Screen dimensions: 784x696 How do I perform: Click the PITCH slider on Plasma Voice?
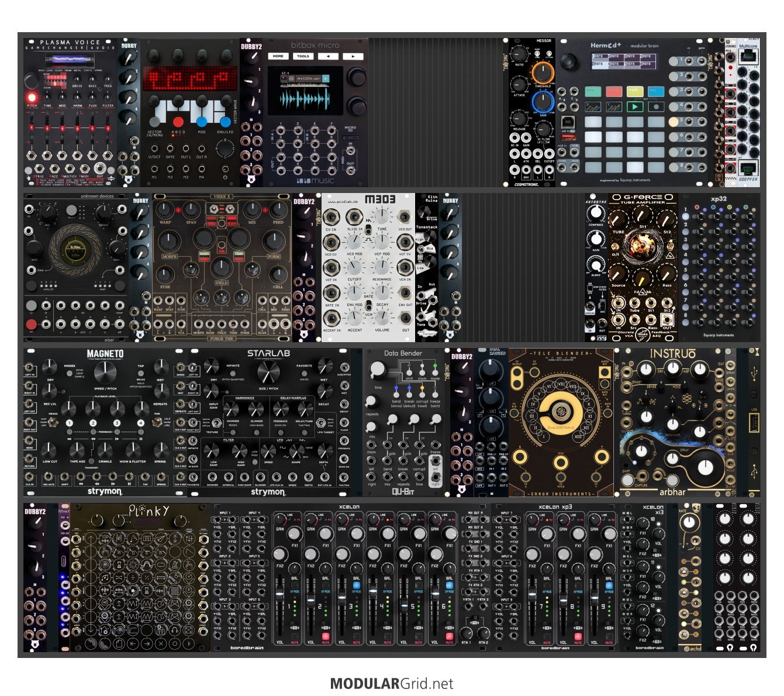(x=32, y=129)
